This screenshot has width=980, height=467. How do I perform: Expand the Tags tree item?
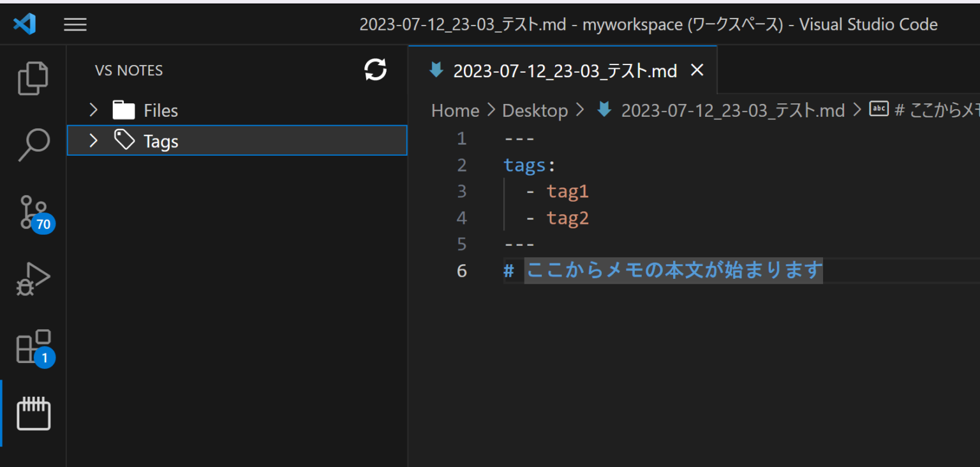click(x=93, y=140)
